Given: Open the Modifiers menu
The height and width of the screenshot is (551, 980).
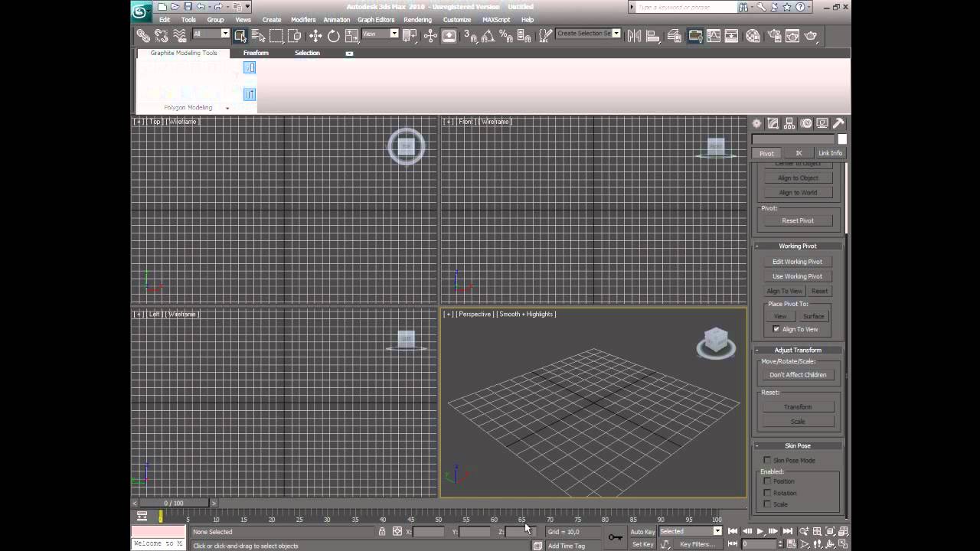Looking at the screenshot, I should 303,20.
